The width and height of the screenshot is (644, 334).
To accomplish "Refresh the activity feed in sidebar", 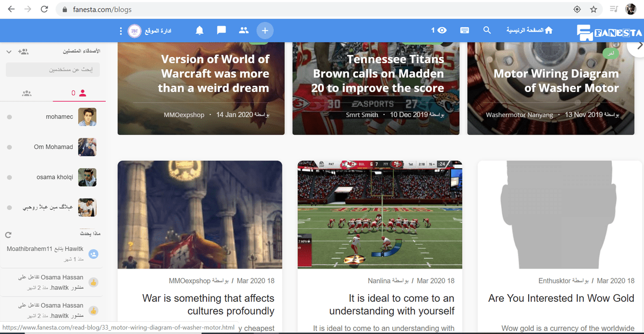I will point(8,235).
